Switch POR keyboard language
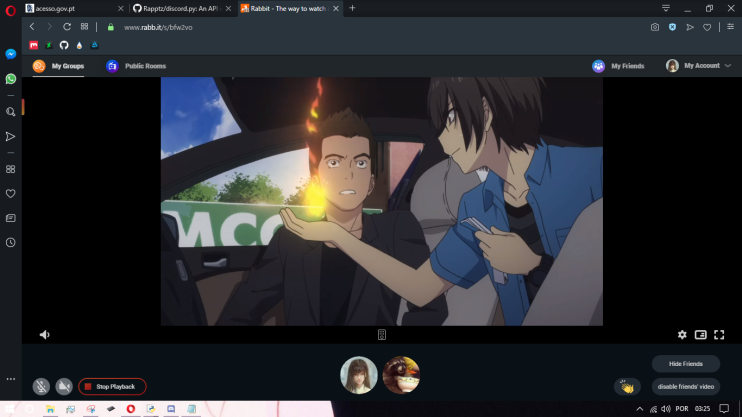This screenshot has width=742, height=417. [682, 409]
